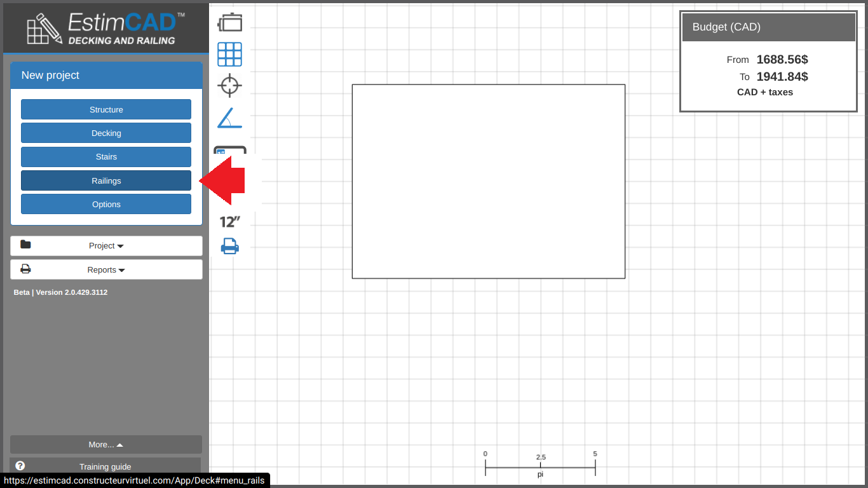Click inside the deck rectangle on canvas
The height and width of the screenshot is (488, 868).
pos(488,181)
